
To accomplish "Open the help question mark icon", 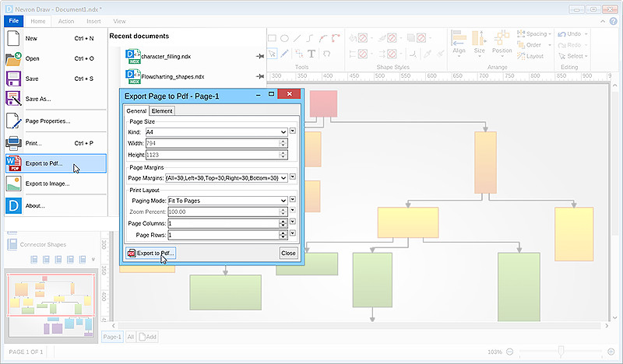I will (614, 22).
